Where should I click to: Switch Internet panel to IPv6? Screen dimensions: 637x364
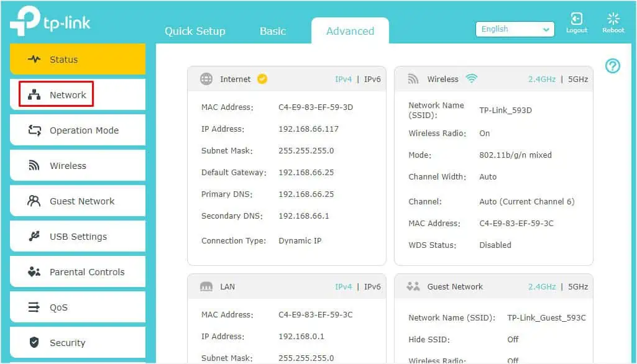click(x=372, y=80)
